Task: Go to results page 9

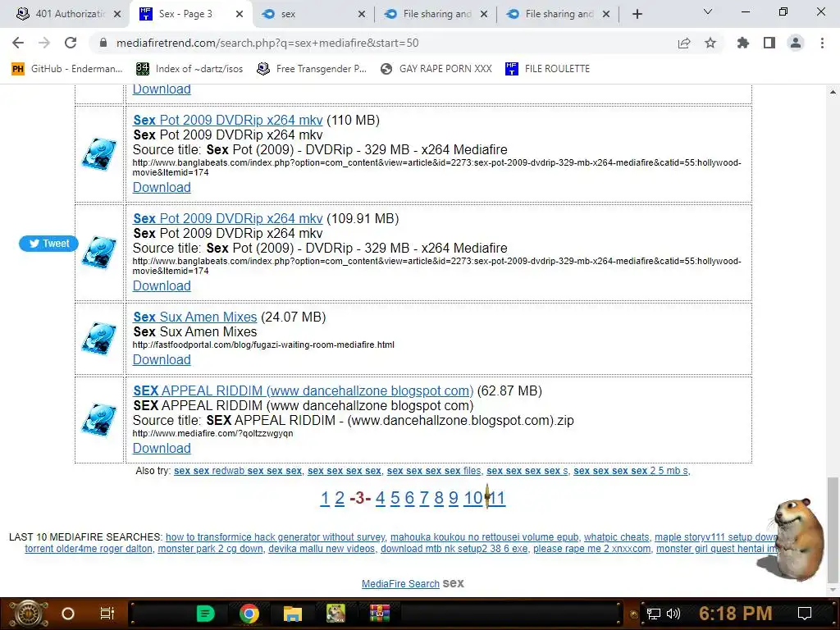Action: [x=453, y=498]
